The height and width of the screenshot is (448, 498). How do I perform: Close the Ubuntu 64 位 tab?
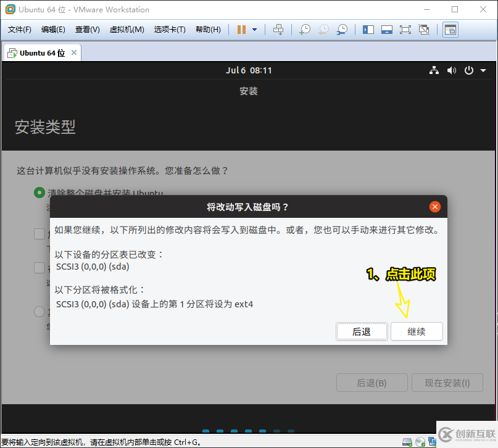[x=74, y=52]
